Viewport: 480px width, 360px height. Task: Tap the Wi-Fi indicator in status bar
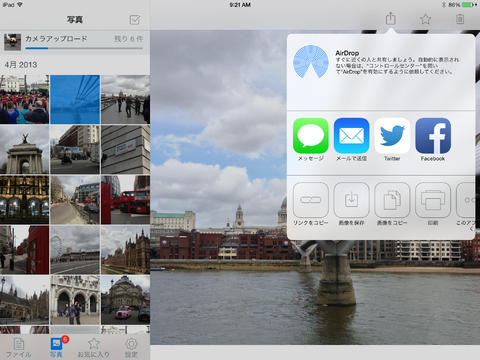20,5
